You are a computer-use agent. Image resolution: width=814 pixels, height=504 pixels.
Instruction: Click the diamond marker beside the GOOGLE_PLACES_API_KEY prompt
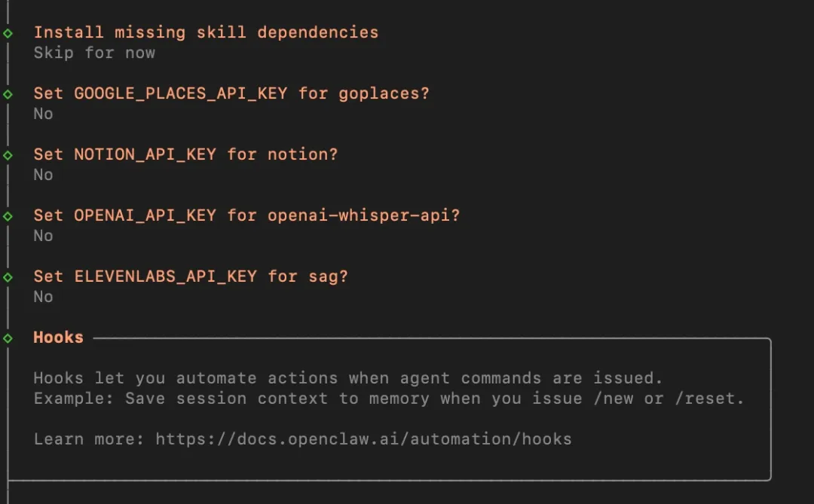coord(8,94)
